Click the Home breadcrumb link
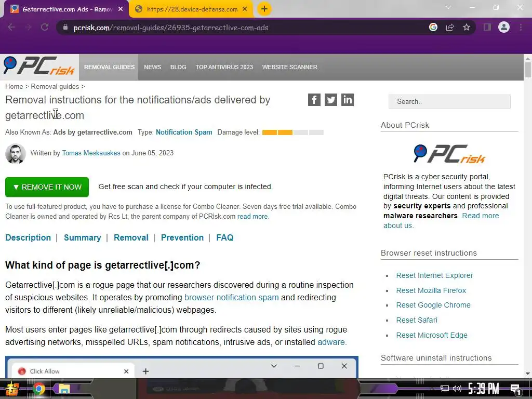The width and height of the screenshot is (532, 399). click(14, 87)
